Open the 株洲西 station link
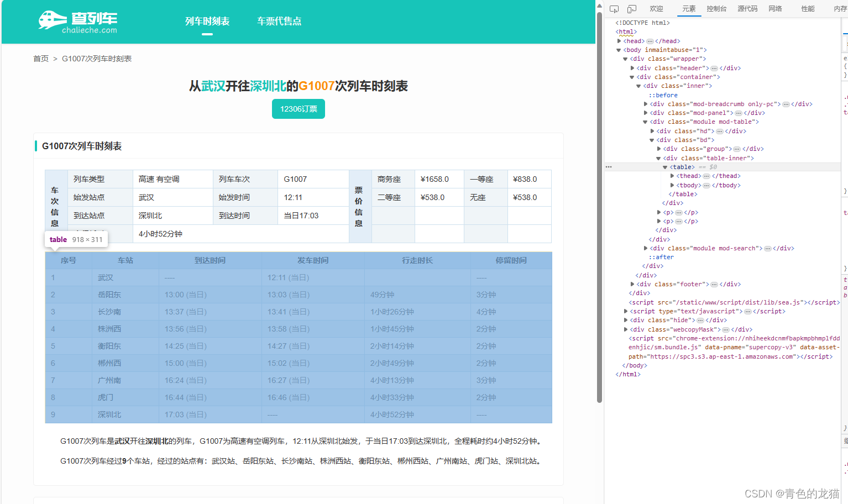The image size is (848, 504). [109, 329]
